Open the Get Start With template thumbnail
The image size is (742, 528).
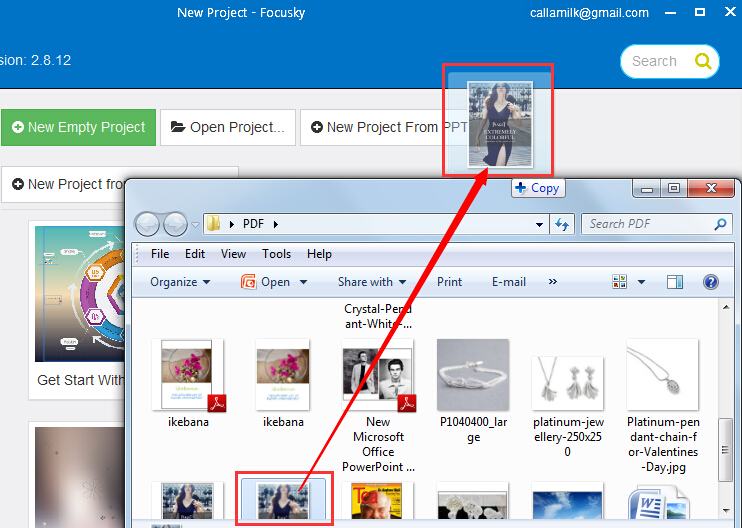80,293
